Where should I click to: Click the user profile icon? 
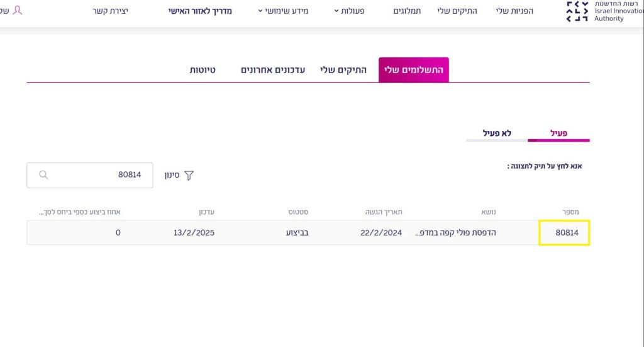click(17, 10)
